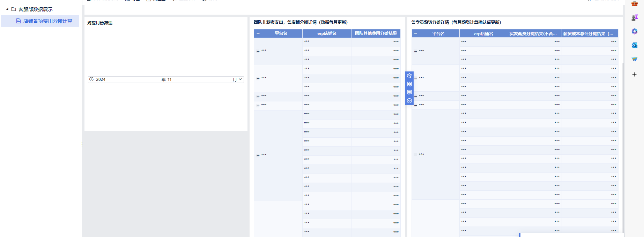Click the clock icon in the date filter
The height and width of the screenshot is (237, 644).
pos(91,79)
